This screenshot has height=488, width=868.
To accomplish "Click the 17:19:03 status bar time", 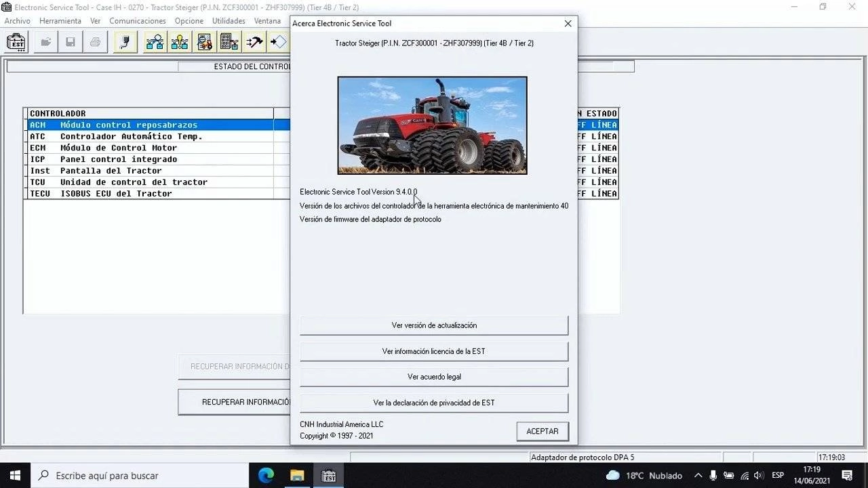I will [831, 457].
